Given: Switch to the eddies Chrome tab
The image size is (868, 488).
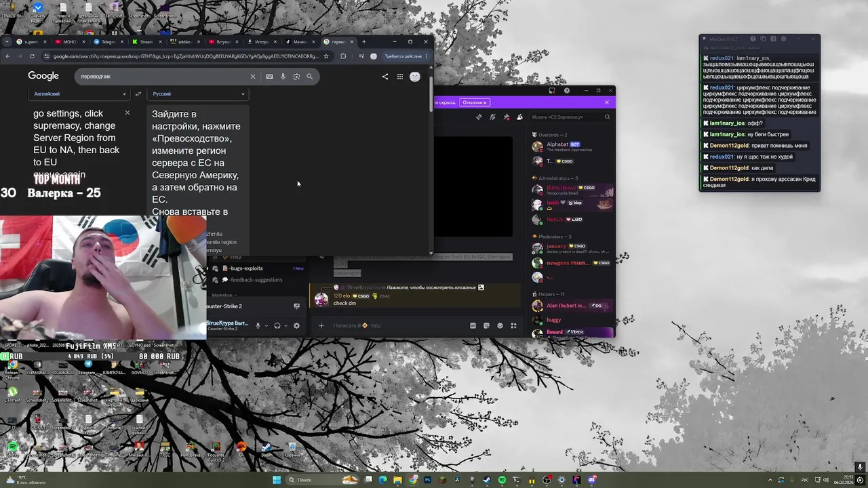Looking at the screenshot, I should click(x=184, y=42).
